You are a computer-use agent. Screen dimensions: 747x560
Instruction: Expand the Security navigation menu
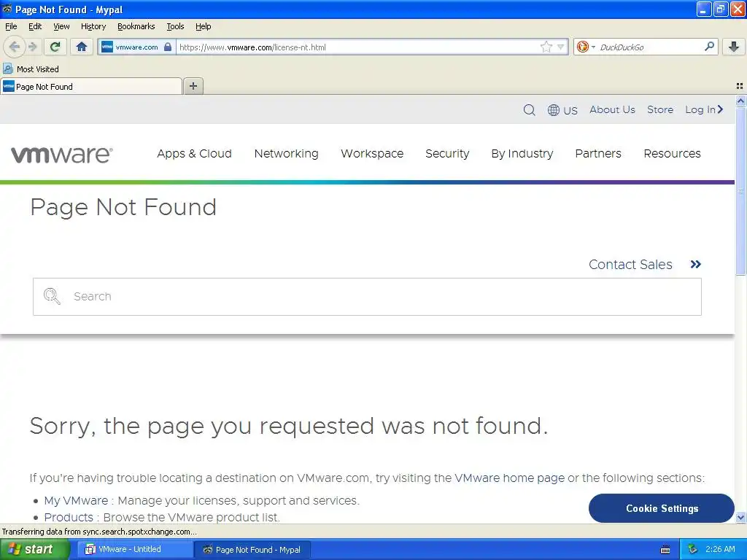tap(447, 154)
